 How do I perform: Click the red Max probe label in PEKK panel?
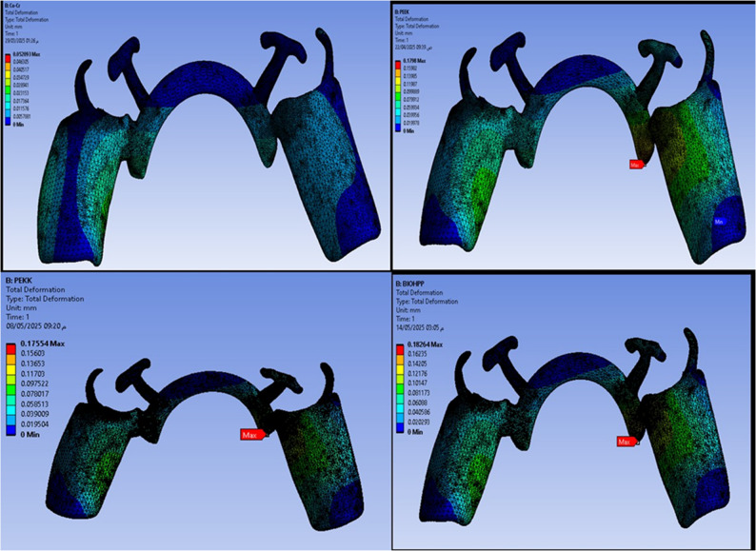click(x=252, y=435)
